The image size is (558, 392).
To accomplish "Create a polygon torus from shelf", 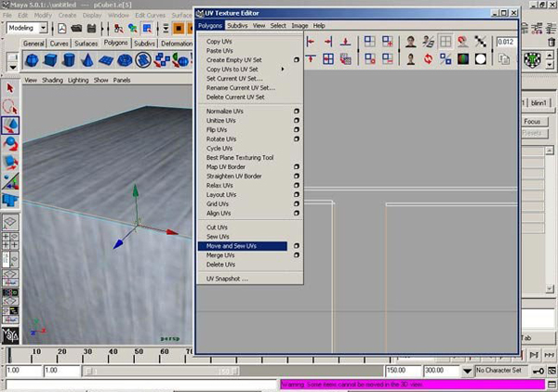I will 125,60.
